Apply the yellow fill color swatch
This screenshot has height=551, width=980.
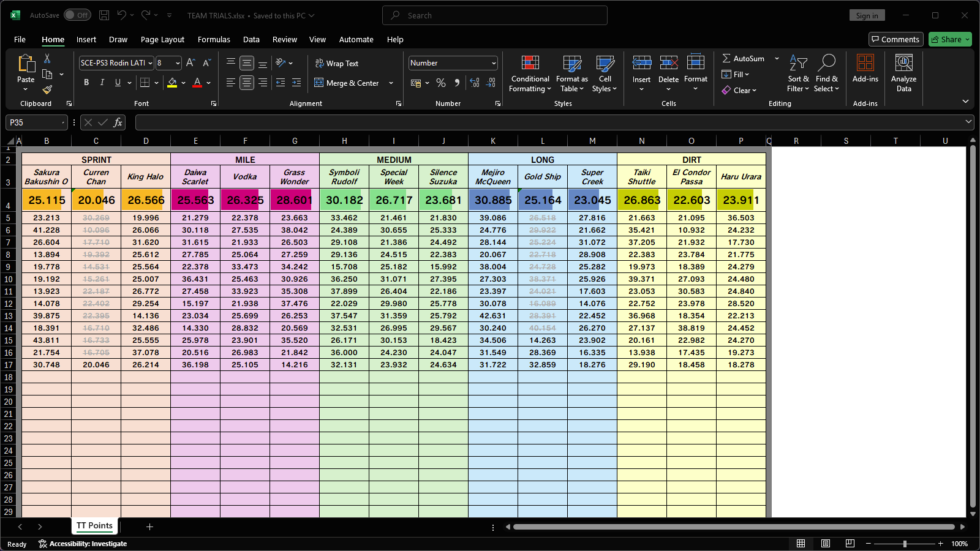click(x=172, y=83)
